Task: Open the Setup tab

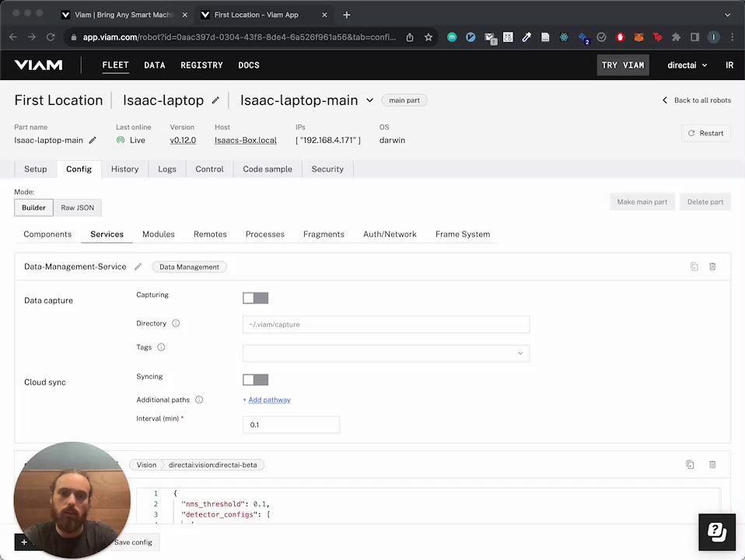Action: click(36, 170)
